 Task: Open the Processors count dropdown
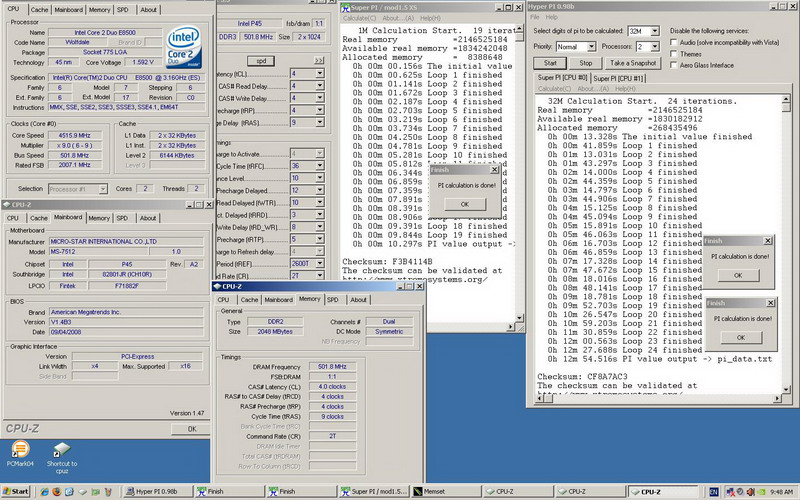649,47
